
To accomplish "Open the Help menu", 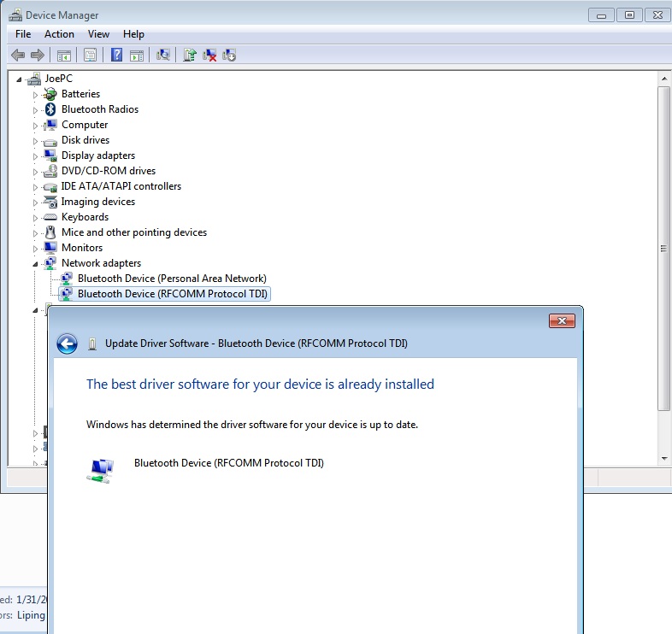I will (x=133, y=34).
